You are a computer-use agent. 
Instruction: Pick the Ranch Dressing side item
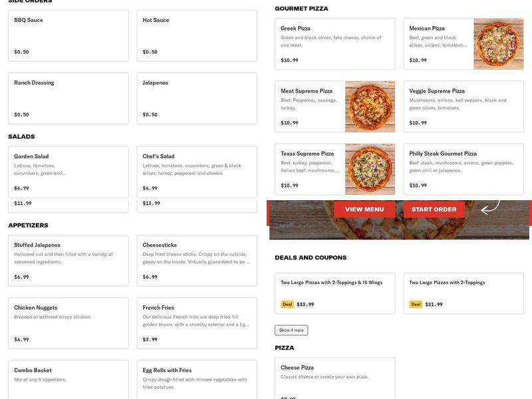click(x=68, y=98)
